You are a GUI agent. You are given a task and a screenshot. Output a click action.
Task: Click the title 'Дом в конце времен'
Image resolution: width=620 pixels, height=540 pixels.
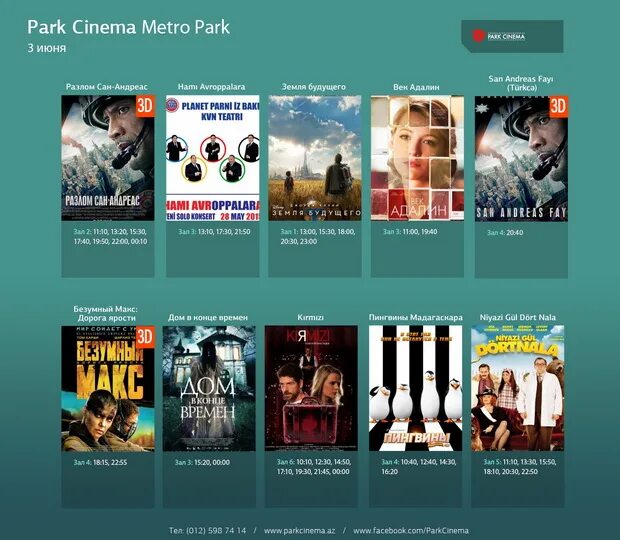(208, 317)
